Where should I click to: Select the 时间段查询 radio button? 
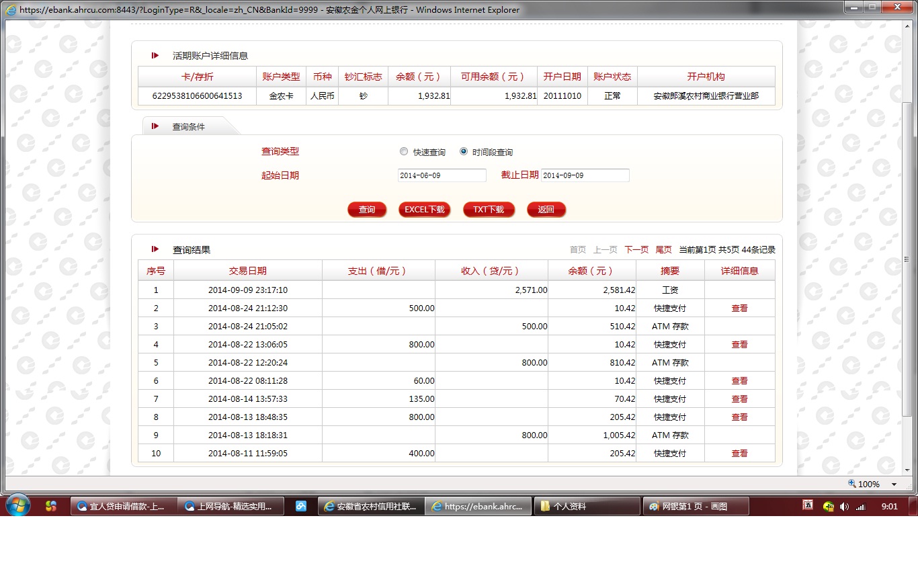tap(464, 152)
